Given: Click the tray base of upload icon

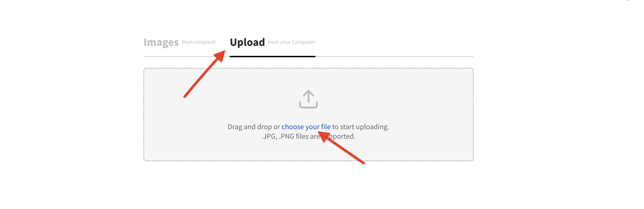Looking at the screenshot, I should 308,105.
